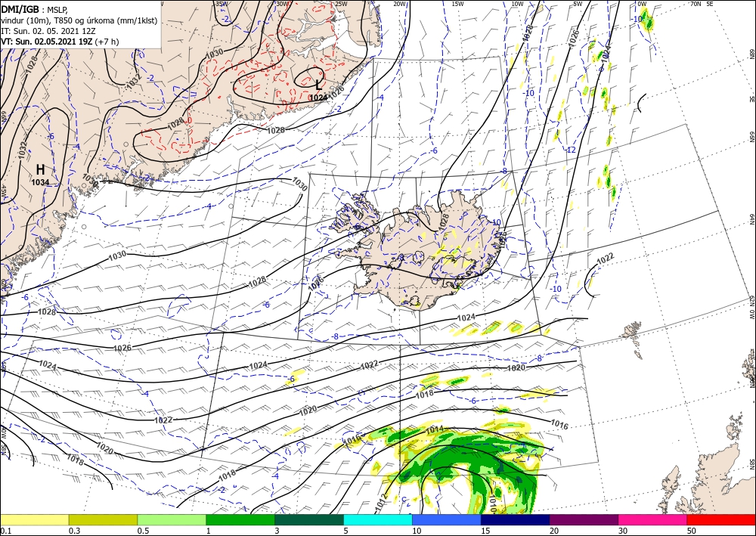Click the 15W longitude label
Viewport: 756px width, 536px height.
tap(458, 4)
